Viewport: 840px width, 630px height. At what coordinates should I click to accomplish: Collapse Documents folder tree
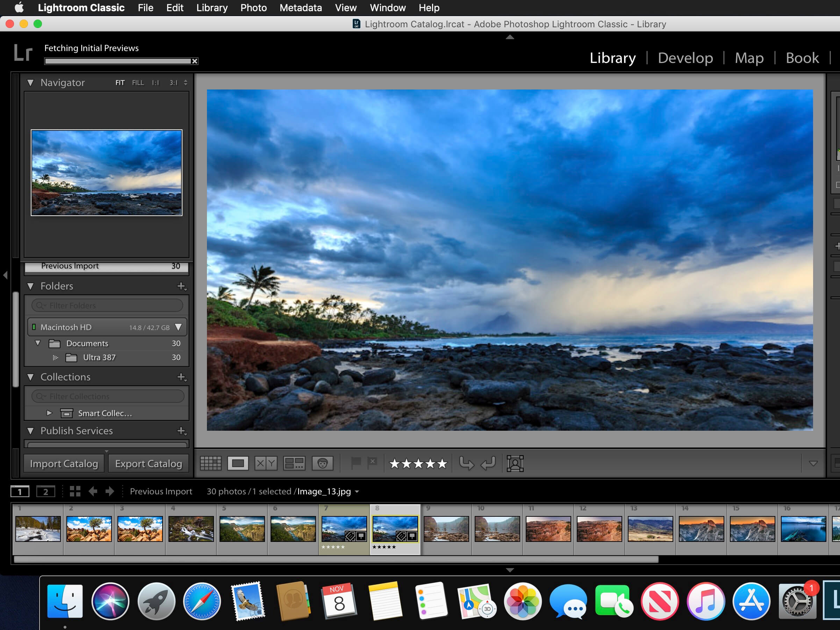pos(38,343)
